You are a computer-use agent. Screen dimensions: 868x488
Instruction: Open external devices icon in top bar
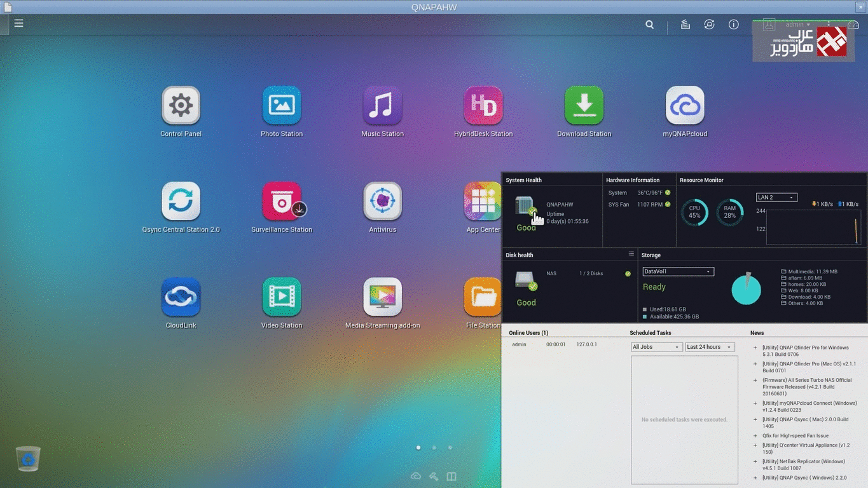709,25
